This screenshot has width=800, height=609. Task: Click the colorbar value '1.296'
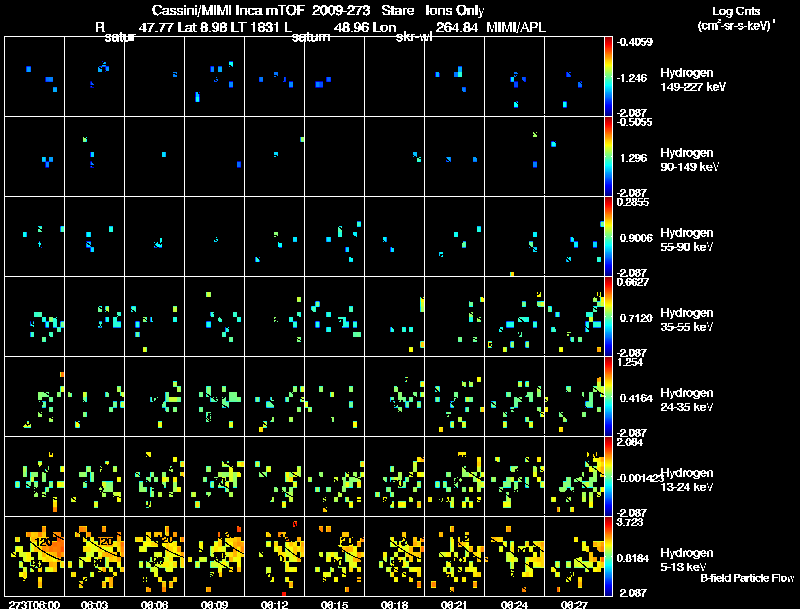click(633, 158)
